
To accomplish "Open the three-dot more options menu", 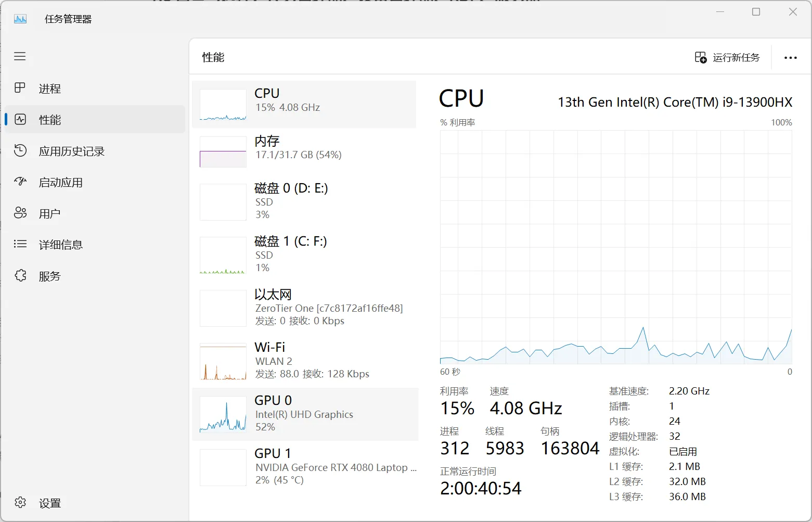I will pos(790,58).
